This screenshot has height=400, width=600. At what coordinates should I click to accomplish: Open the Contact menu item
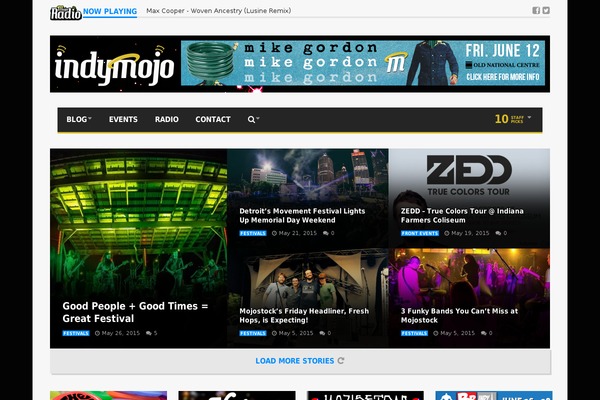pos(213,119)
